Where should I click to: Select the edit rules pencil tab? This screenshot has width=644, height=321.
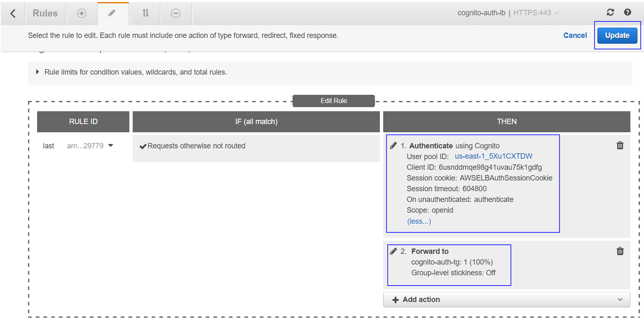[x=113, y=13]
